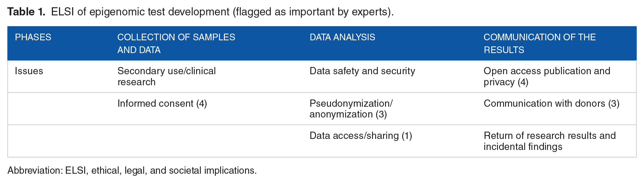Select the PHASES column header

tap(33, 37)
